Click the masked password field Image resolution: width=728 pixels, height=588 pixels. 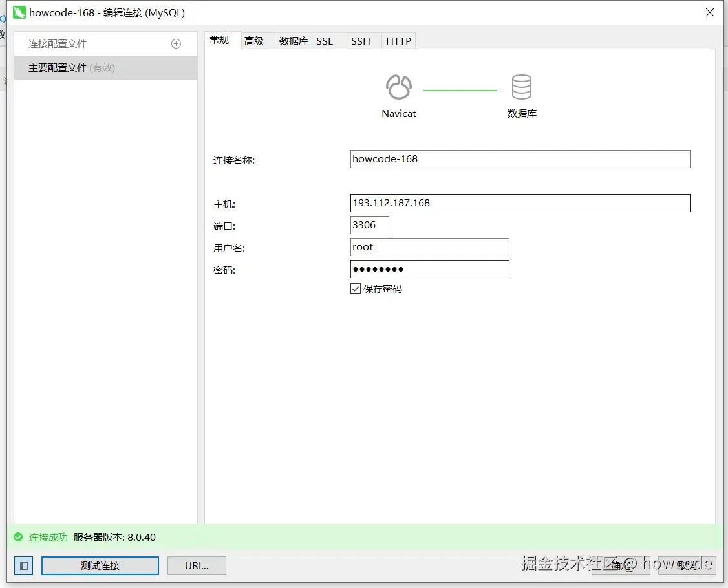click(x=429, y=269)
